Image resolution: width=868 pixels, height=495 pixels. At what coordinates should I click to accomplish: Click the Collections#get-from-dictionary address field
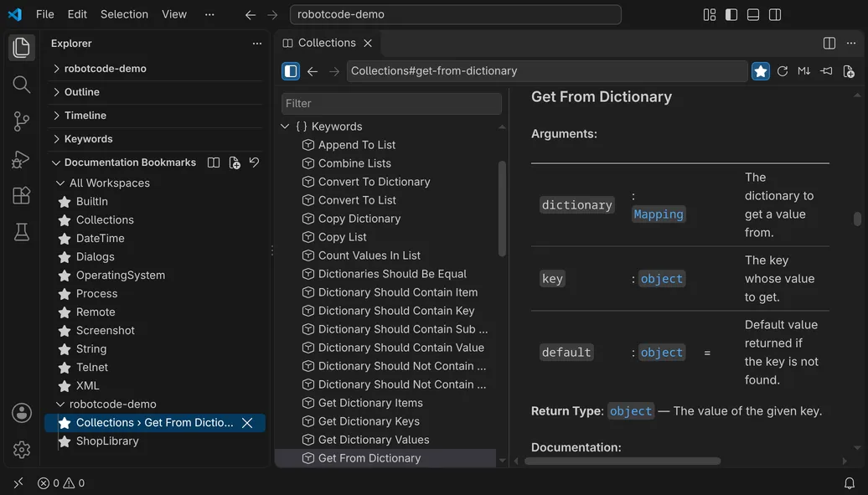click(x=547, y=71)
